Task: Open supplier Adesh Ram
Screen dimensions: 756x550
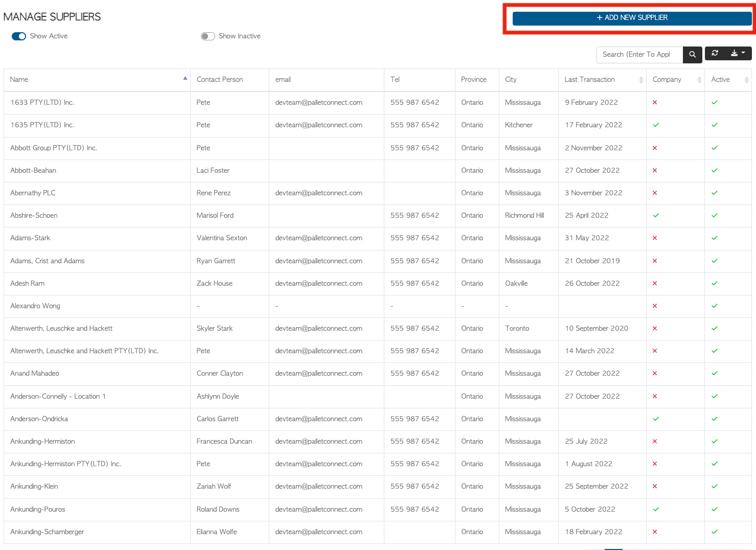Action: click(28, 284)
